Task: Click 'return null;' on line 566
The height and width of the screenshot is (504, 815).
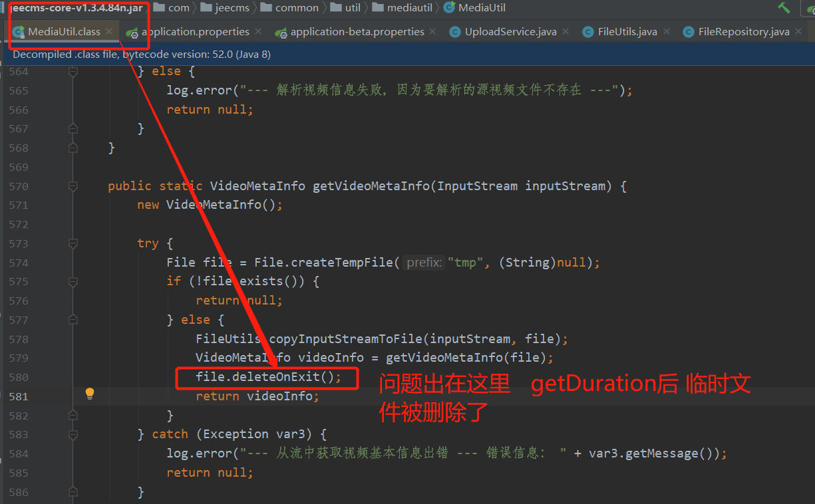Action: pyautogui.click(x=210, y=110)
